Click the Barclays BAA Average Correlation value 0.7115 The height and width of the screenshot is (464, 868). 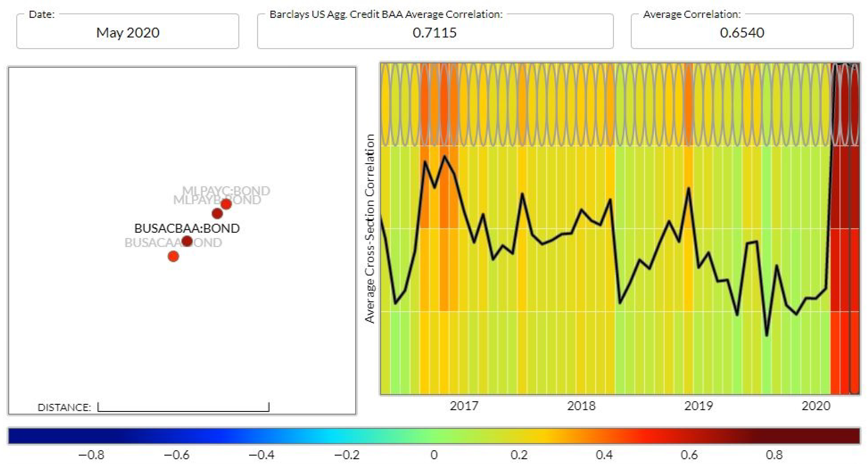(435, 33)
